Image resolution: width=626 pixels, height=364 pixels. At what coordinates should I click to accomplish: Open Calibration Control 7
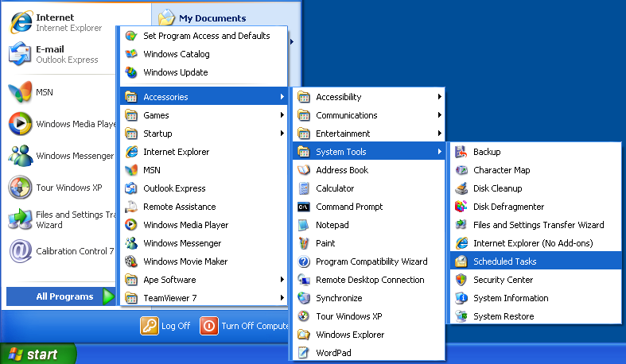point(60,251)
